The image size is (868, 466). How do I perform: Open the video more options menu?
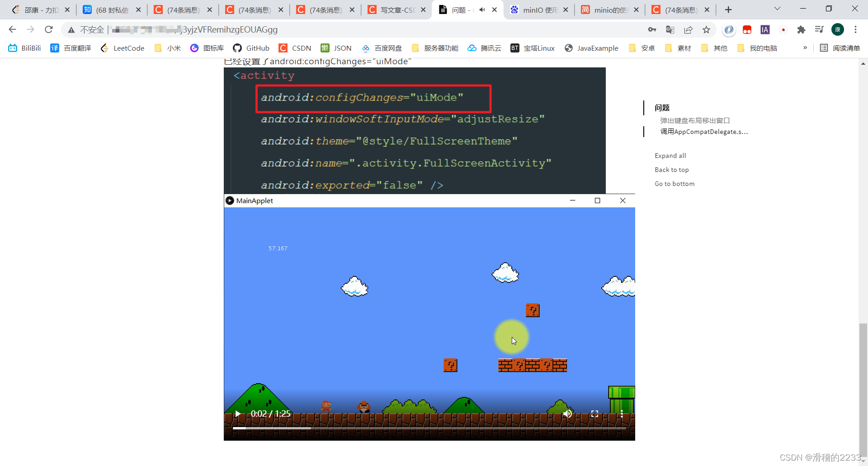(x=622, y=414)
